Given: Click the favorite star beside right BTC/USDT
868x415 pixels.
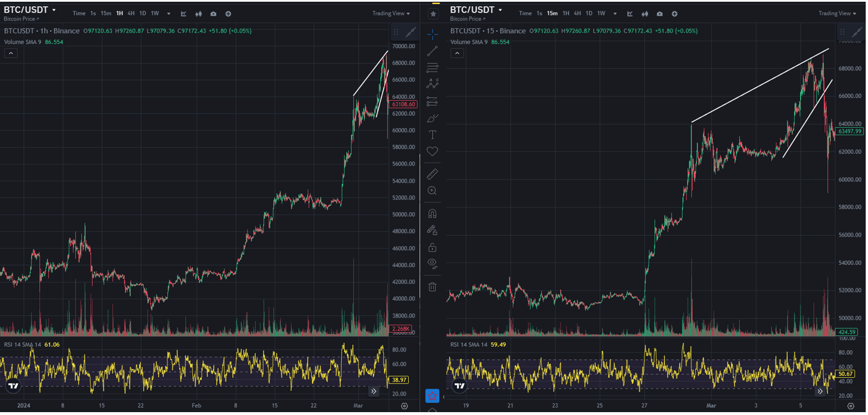Looking at the screenshot, I should coord(433,13).
